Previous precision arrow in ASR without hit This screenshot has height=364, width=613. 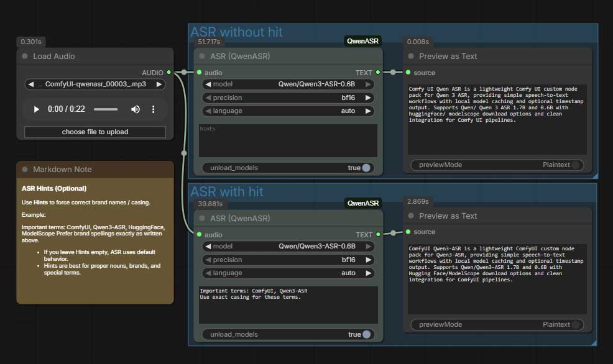208,98
